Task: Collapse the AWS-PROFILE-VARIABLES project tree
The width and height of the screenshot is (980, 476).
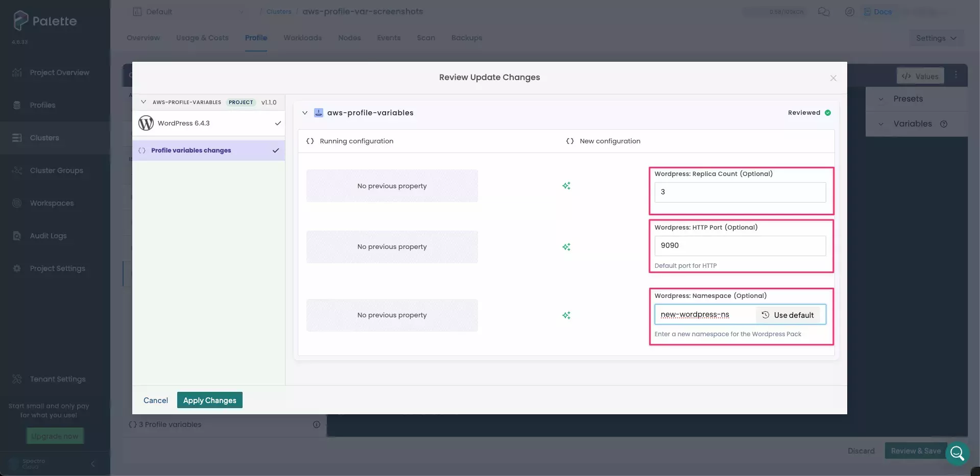Action: click(144, 102)
